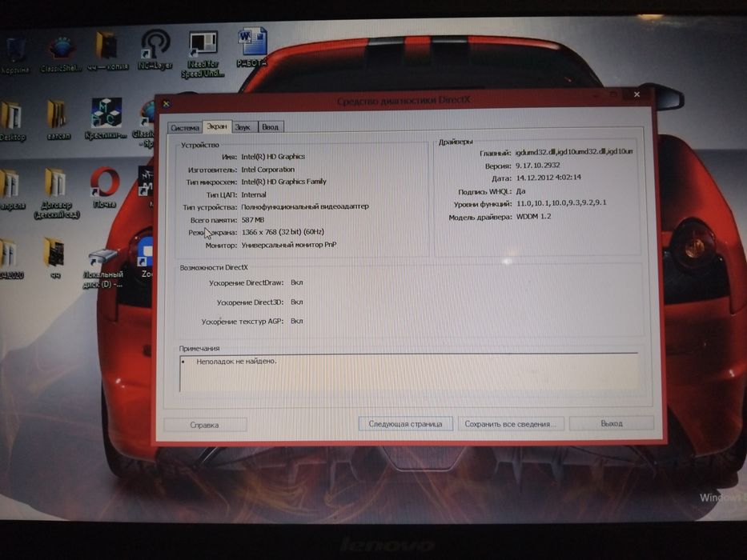Launch the NC-Layer desktop shortcut

pos(155,50)
